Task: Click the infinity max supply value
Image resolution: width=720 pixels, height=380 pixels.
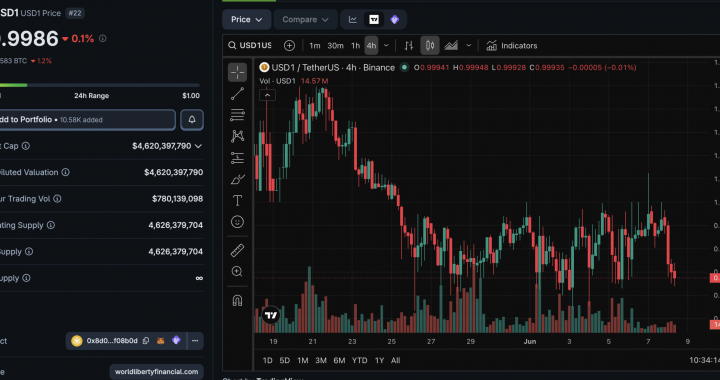Action: click(x=199, y=278)
